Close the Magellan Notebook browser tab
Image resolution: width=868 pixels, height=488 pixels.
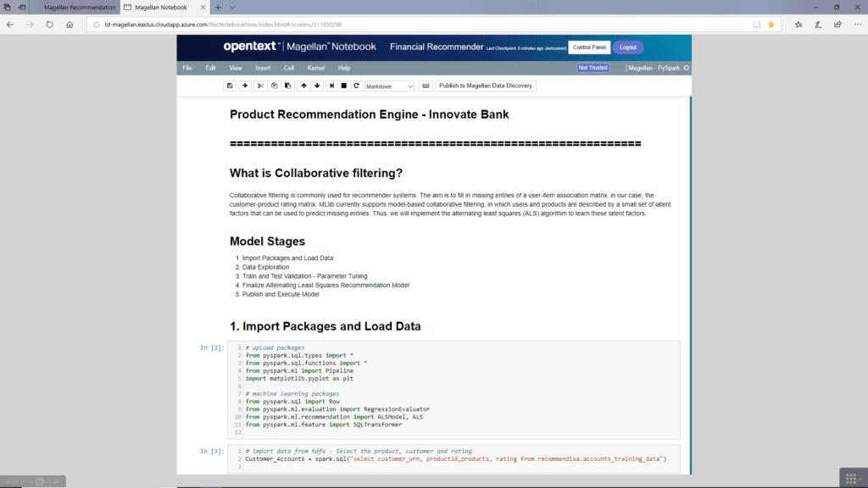tap(203, 7)
